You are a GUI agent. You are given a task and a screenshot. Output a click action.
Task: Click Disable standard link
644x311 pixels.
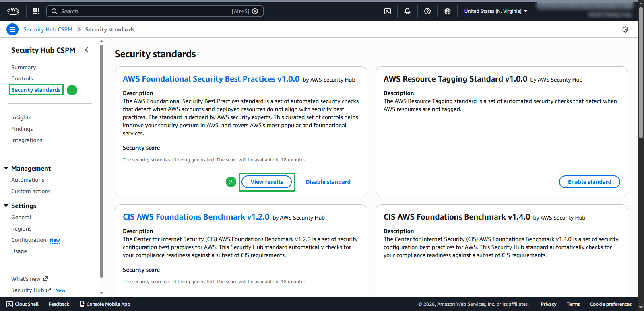pos(328,182)
